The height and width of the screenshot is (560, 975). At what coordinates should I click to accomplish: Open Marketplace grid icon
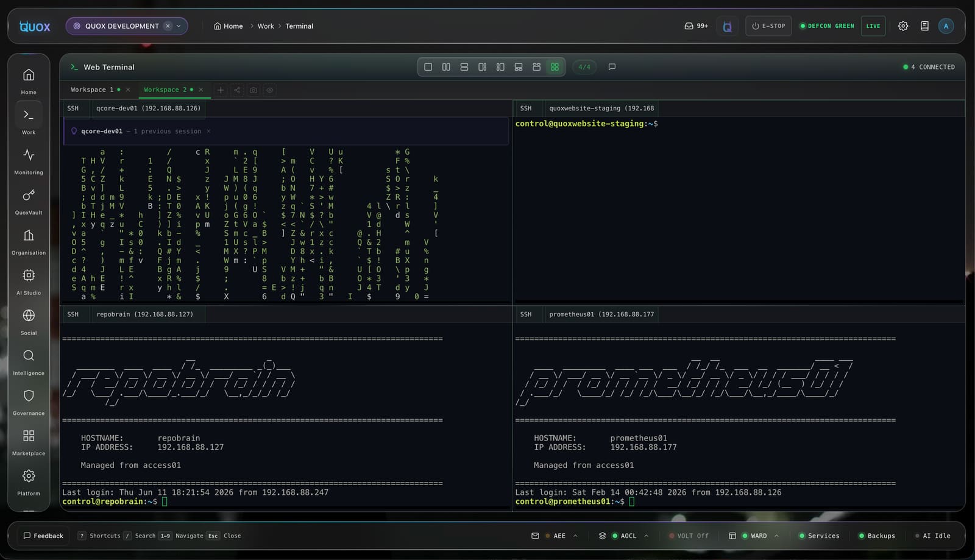[29, 442]
